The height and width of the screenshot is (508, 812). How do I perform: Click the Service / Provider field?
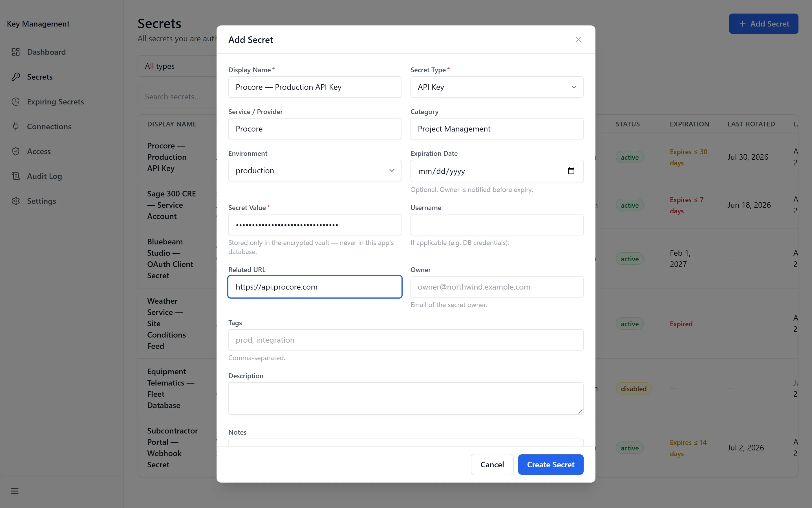pos(315,129)
